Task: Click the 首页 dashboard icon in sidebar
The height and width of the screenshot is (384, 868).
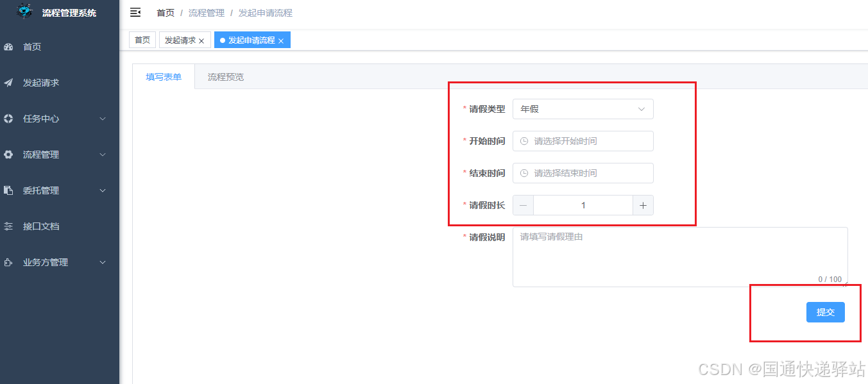Action: (8, 46)
